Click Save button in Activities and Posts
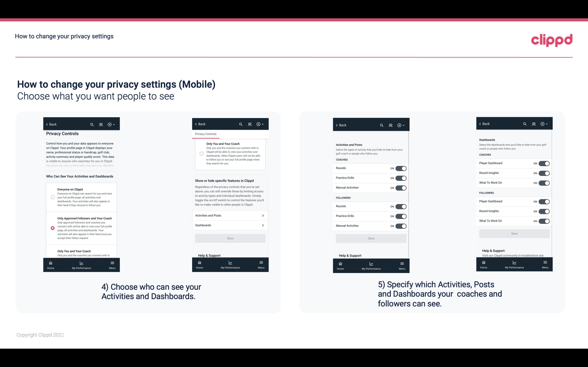588x367 pixels. click(x=370, y=238)
